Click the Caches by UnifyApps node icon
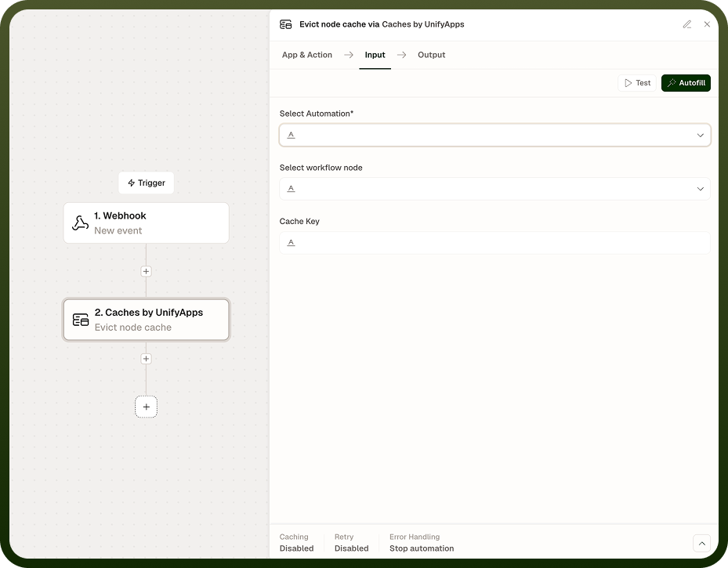The width and height of the screenshot is (728, 568). pos(81,320)
